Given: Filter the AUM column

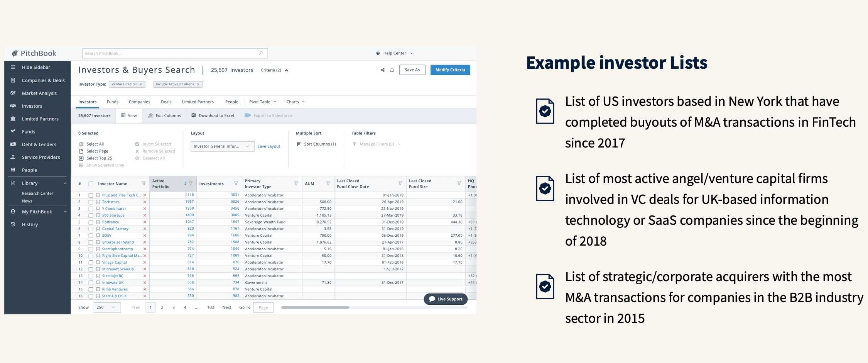Looking at the screenshot, I should (328, 184).
